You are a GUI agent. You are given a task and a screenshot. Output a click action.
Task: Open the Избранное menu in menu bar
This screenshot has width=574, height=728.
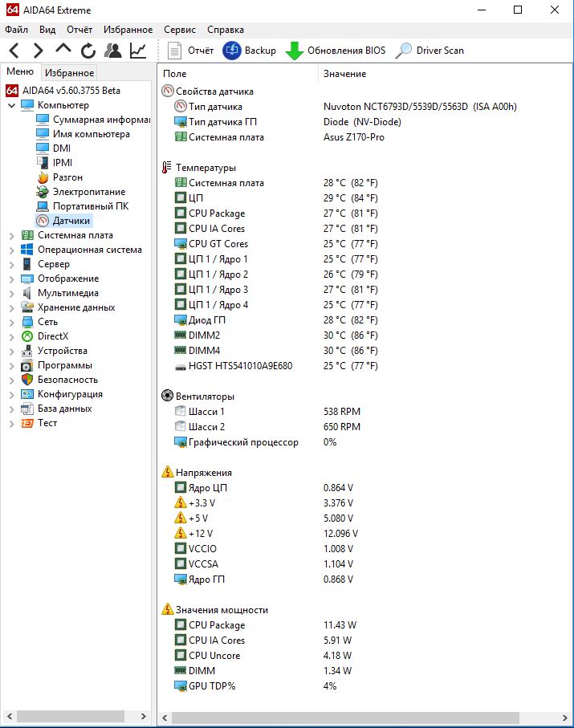128,30
